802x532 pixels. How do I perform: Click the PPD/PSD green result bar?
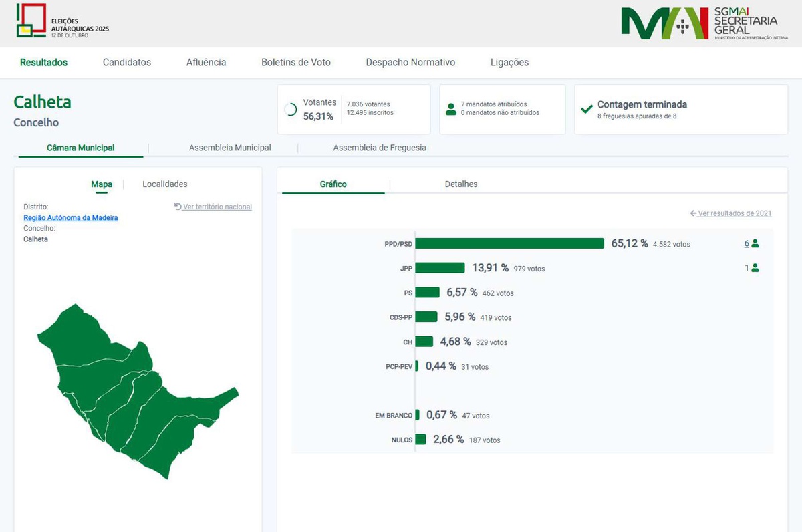click(x=509, y=244)
